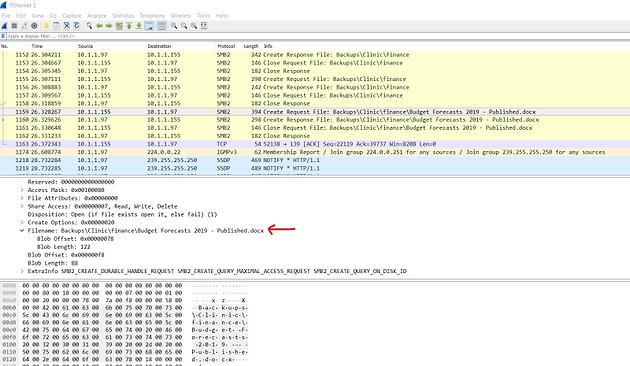Open the Capture menu
The image size is (630, 366).
coord(72,16)
